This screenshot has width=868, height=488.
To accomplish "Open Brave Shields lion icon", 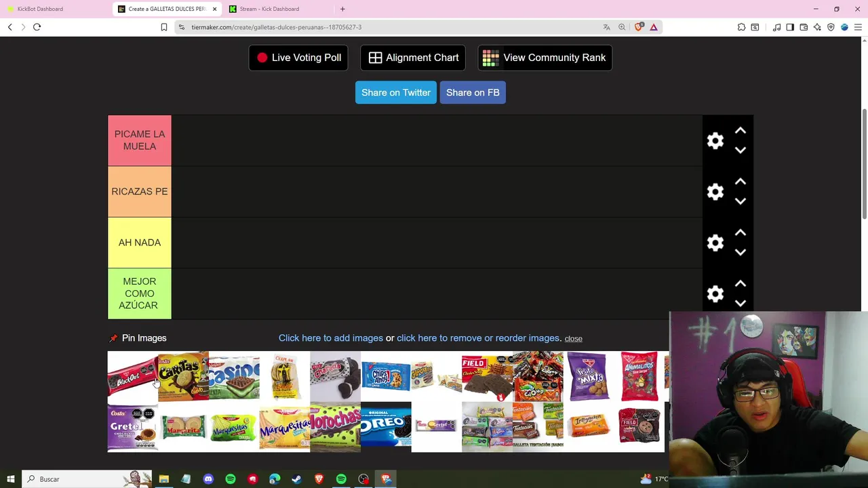I will (x=638, y=27).
